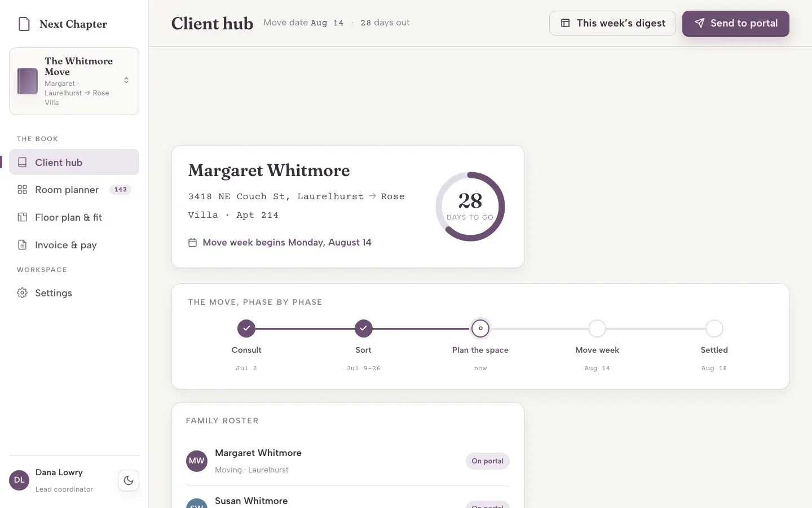Viewport: 812px width, 508px height.
Task: Open the Client hub page
Action: click(74, 163)
